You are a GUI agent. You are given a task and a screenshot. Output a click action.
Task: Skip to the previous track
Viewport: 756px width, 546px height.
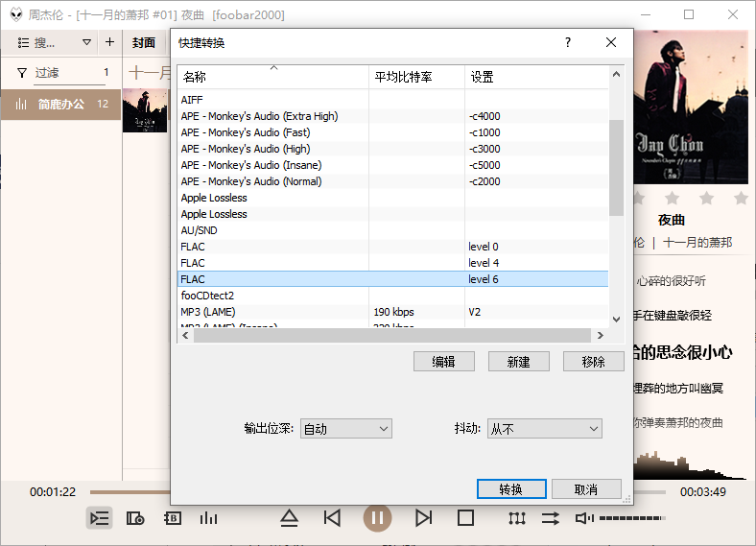[332, 518]
